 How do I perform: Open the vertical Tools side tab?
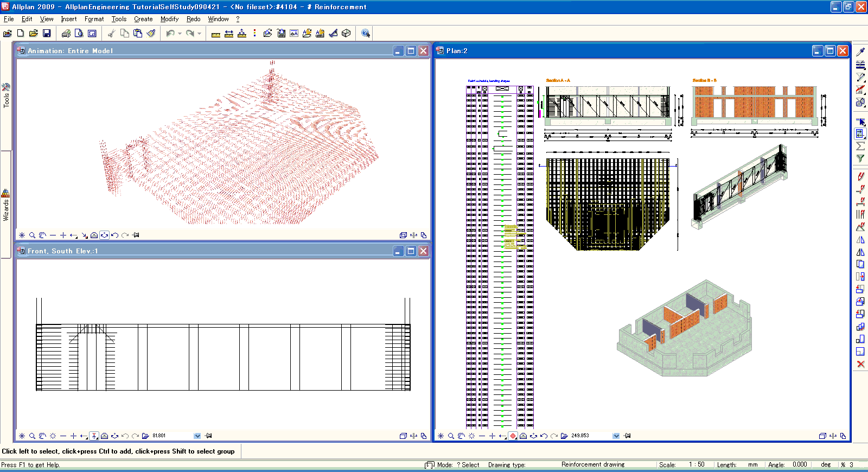(5, 96)
